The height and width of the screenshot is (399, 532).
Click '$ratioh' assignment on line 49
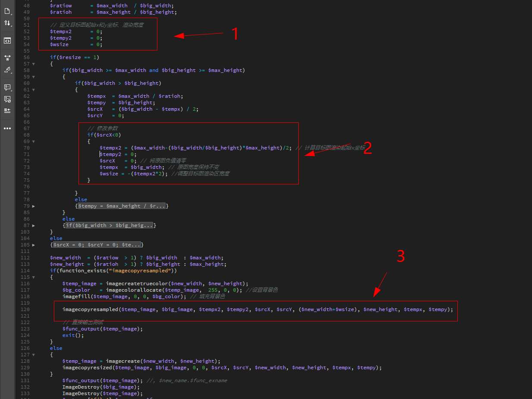coord(113,12)
